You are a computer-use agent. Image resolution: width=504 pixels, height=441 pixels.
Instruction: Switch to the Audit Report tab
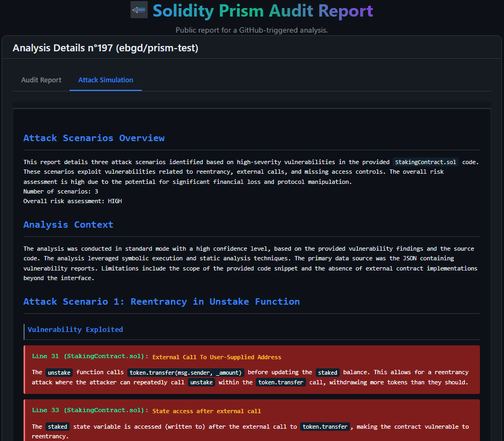[41, 80]
